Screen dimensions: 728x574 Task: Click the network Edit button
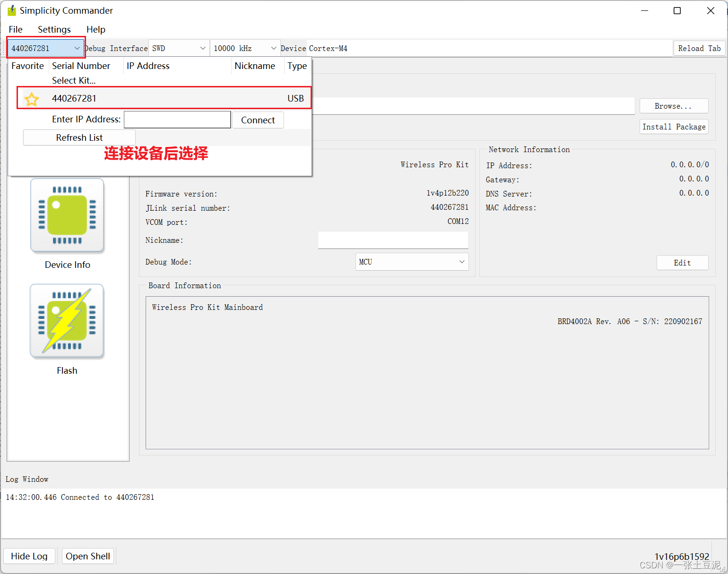682,263
